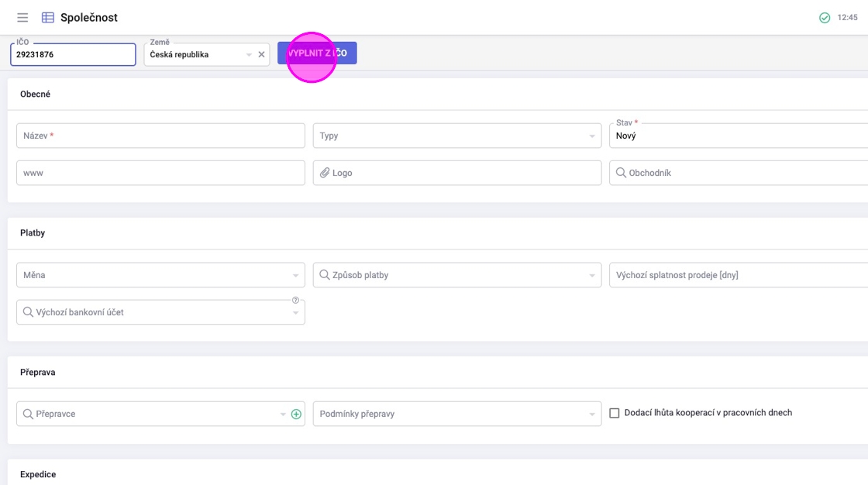Click the green add Přepravce plus icon
The image size is (868, 485).
point(296,414)
